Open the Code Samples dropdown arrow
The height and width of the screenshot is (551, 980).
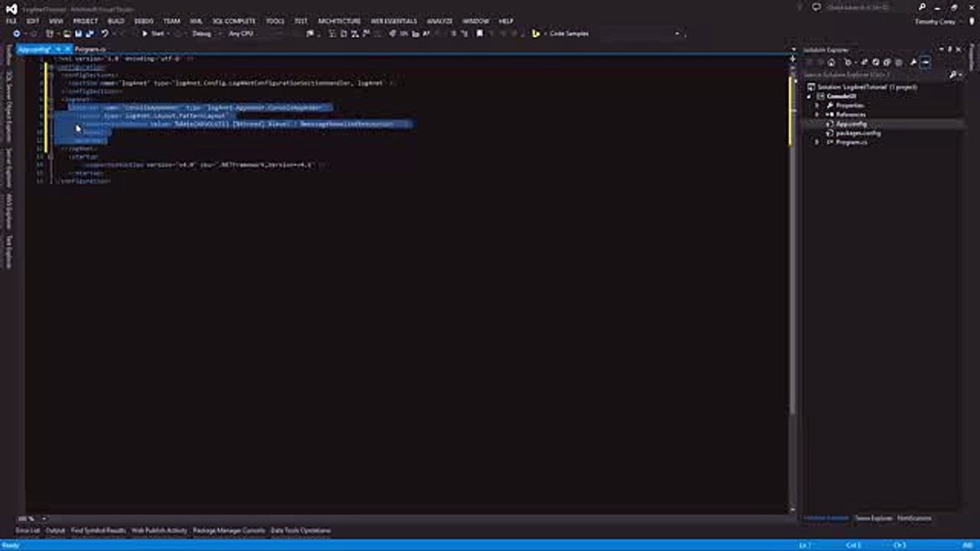tap(677, 34)
